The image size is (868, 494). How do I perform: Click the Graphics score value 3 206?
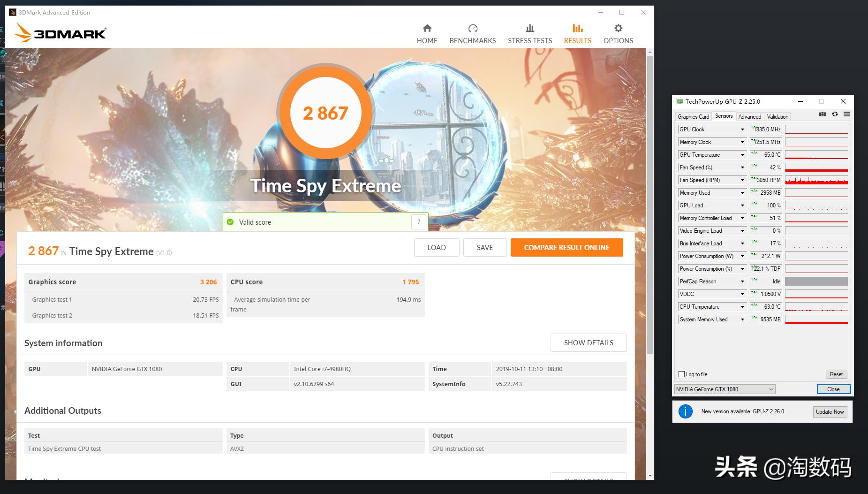coord(209,282)
